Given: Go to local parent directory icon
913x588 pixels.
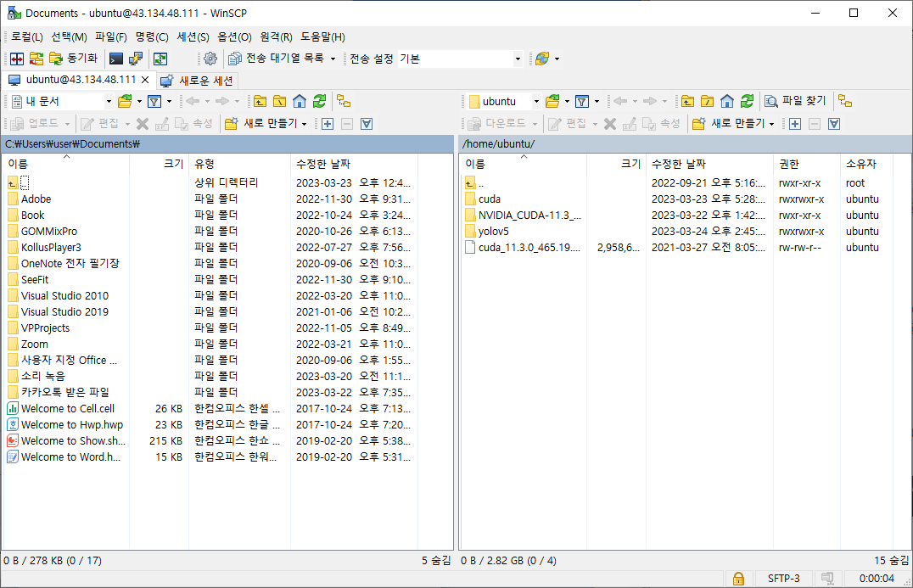Looking at the screenshot, I should click(260, 101).
